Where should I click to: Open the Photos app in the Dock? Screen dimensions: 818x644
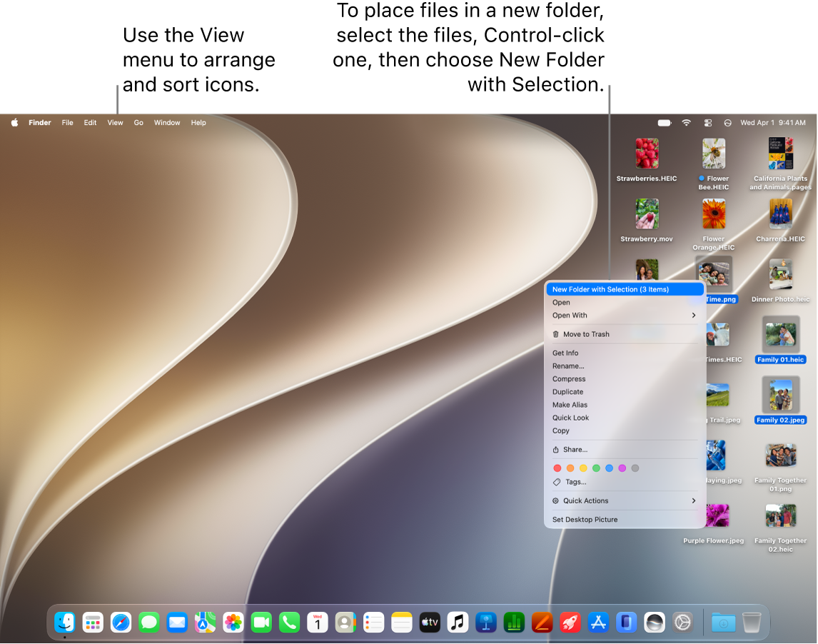(x=233, y=622)
